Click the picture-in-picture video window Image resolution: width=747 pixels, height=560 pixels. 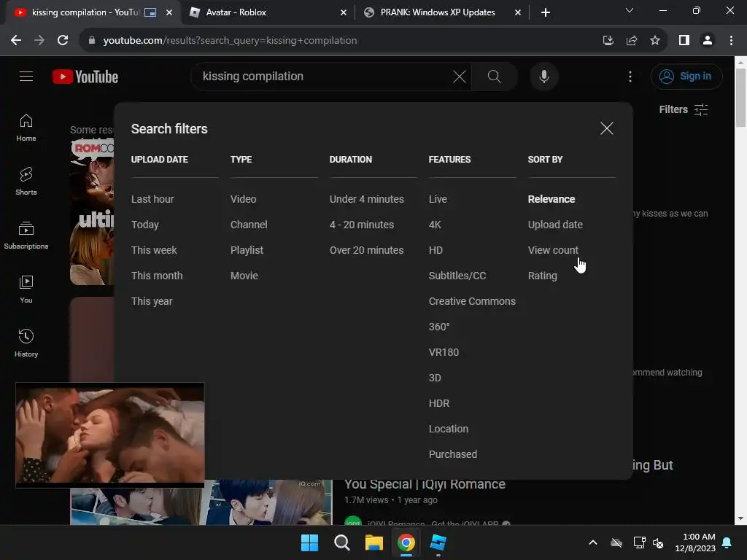(x=110, y=435)
